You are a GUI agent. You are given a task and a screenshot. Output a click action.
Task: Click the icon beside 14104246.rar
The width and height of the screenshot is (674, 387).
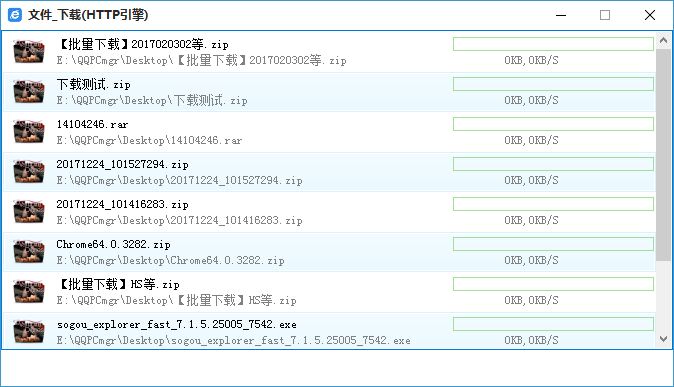click(x=29, y=132)
